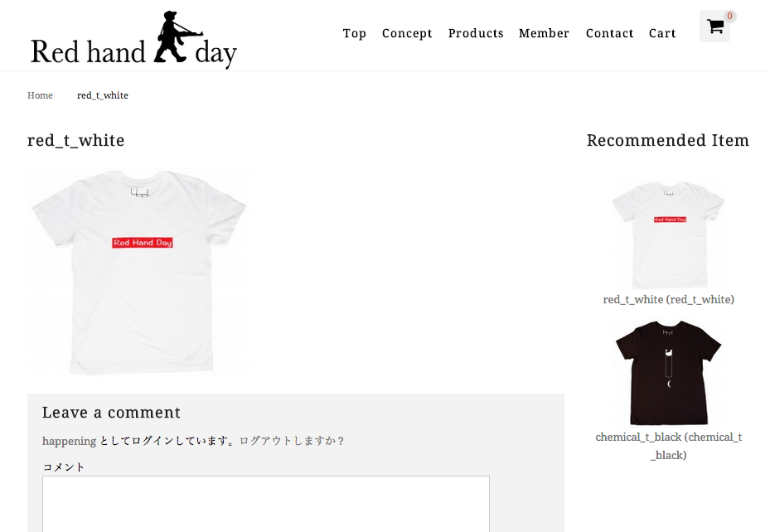The width and height of the screenshot is (770, 532).
Task: Open the Products menu
Action: click(476, 33)
